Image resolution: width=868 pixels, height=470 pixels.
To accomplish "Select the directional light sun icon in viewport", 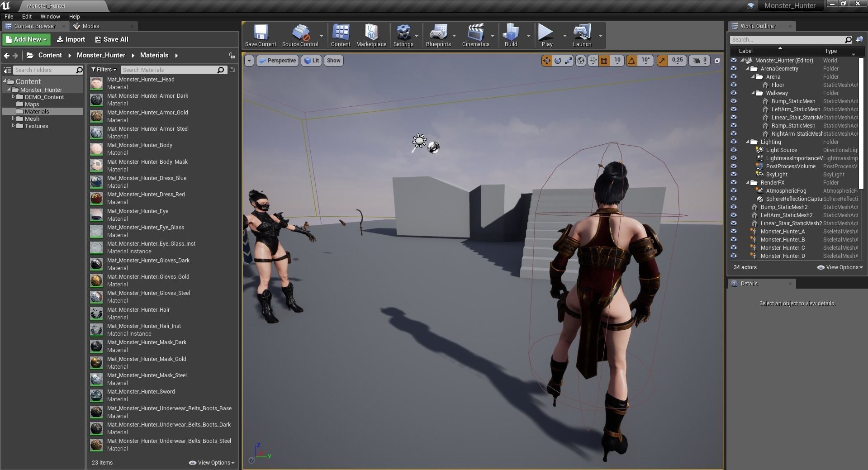I will click(x=419, y=141).
